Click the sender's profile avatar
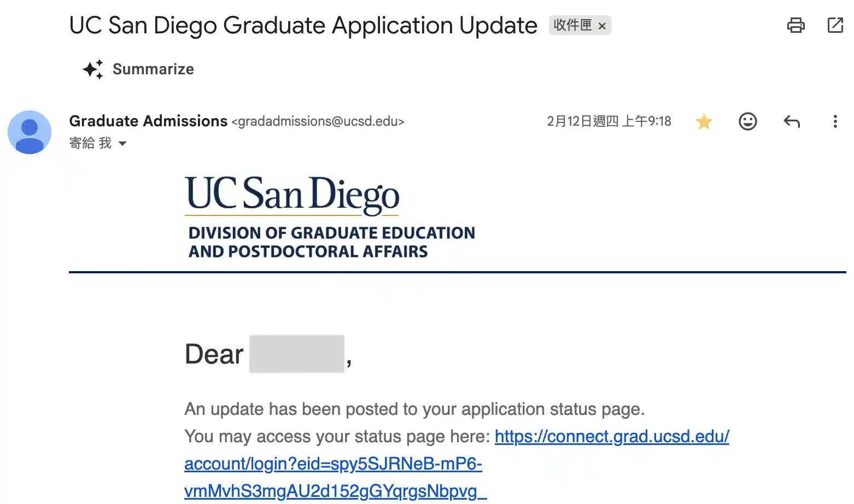Screen dimensions: 854x504 coord(30,132)
